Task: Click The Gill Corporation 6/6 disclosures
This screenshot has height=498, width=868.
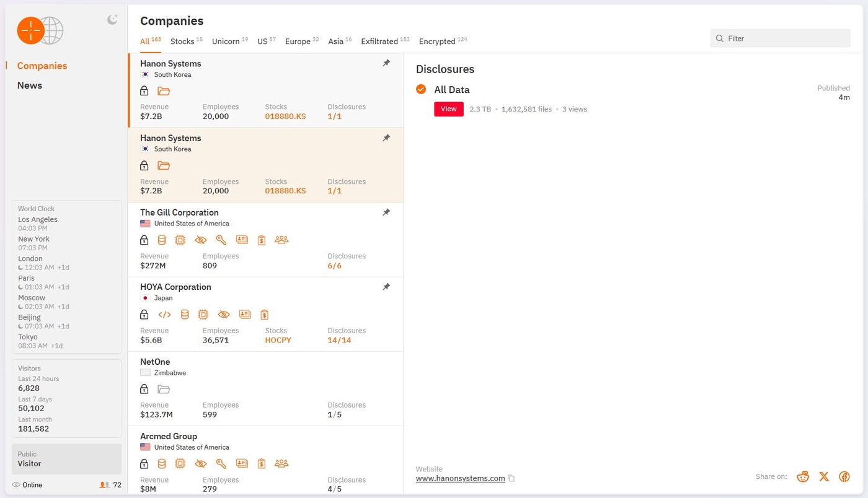Action: [334, 266]
